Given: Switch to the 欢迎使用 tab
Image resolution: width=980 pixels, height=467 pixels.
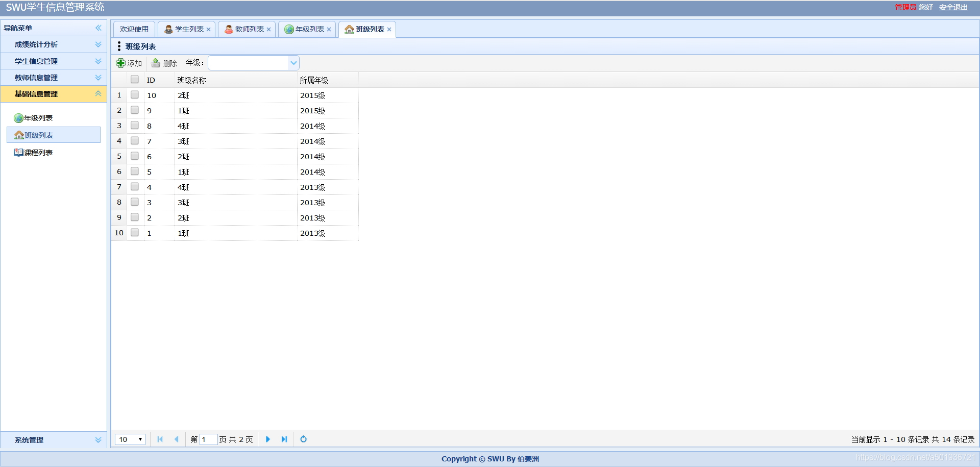Looking at the screenshot, I should tap(134, 30).
